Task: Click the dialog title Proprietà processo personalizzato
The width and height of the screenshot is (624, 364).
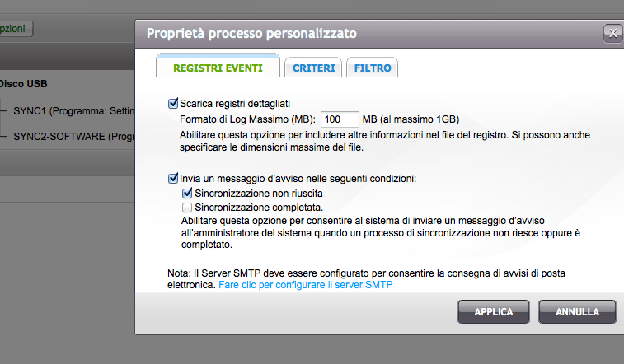Action: [251, 34]
